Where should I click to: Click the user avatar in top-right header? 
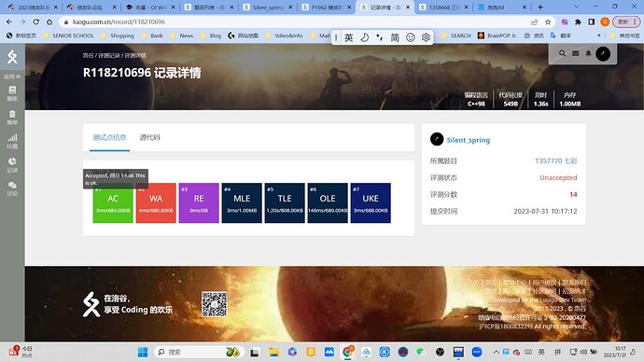[603, 54]
